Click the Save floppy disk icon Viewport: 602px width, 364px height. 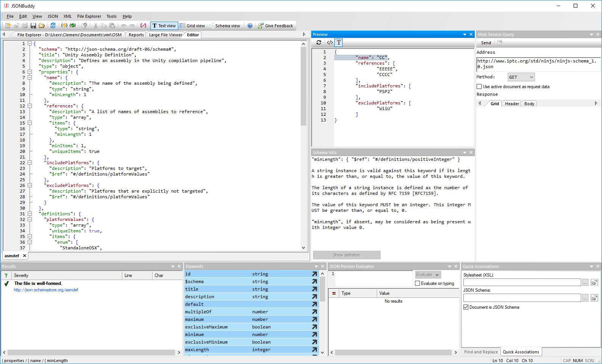click(33, 26)
